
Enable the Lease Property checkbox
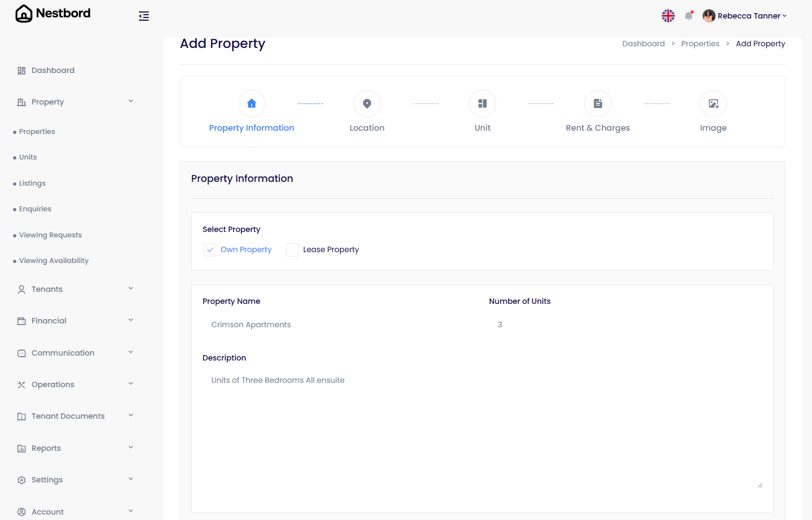(292, 249)
